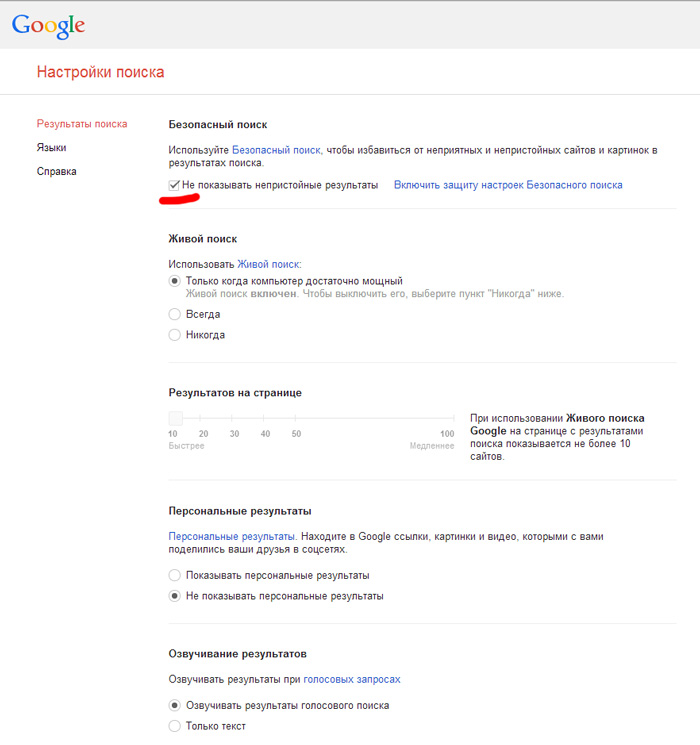The height and width of the screenshot is (745, 700).
Task: Open the 'Персональные результаты' link
Action: point(231,537)
